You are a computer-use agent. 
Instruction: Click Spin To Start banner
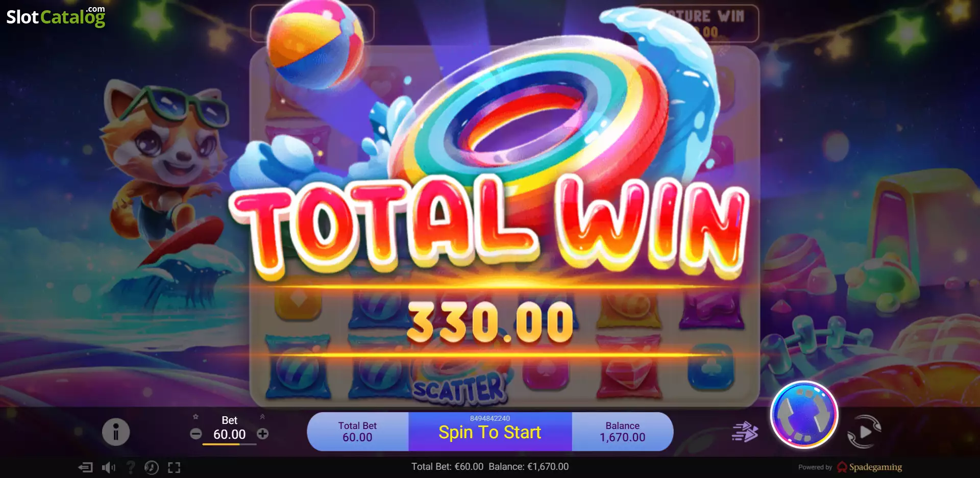tap(490, 432)
